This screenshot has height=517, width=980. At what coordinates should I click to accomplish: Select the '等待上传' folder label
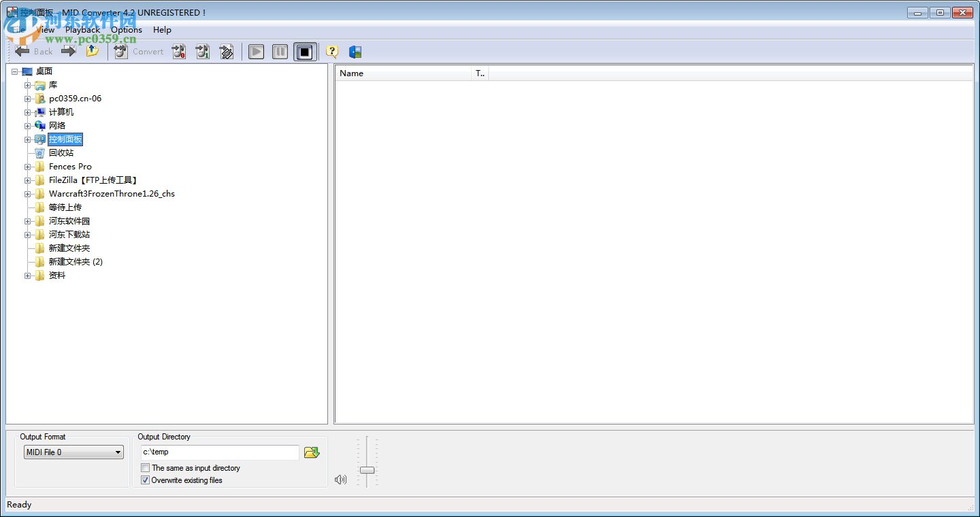pos(65,207)
